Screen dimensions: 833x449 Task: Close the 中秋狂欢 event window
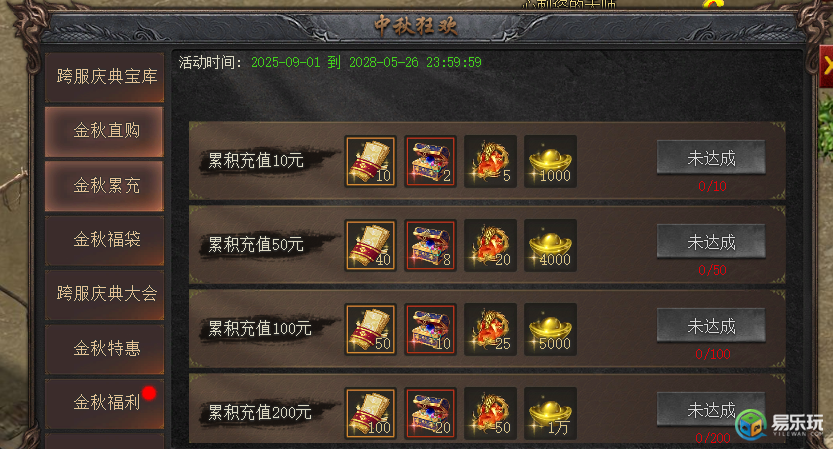tap(826, 66)
